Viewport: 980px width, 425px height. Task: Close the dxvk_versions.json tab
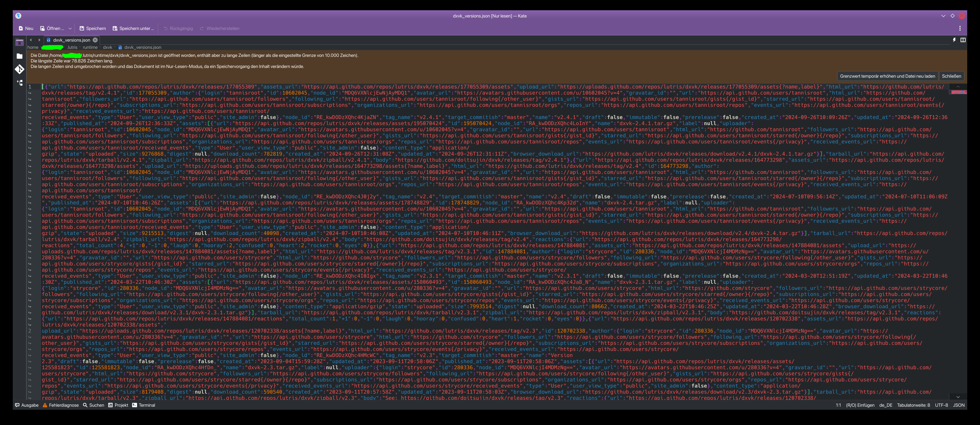click(x=95, y=40)
